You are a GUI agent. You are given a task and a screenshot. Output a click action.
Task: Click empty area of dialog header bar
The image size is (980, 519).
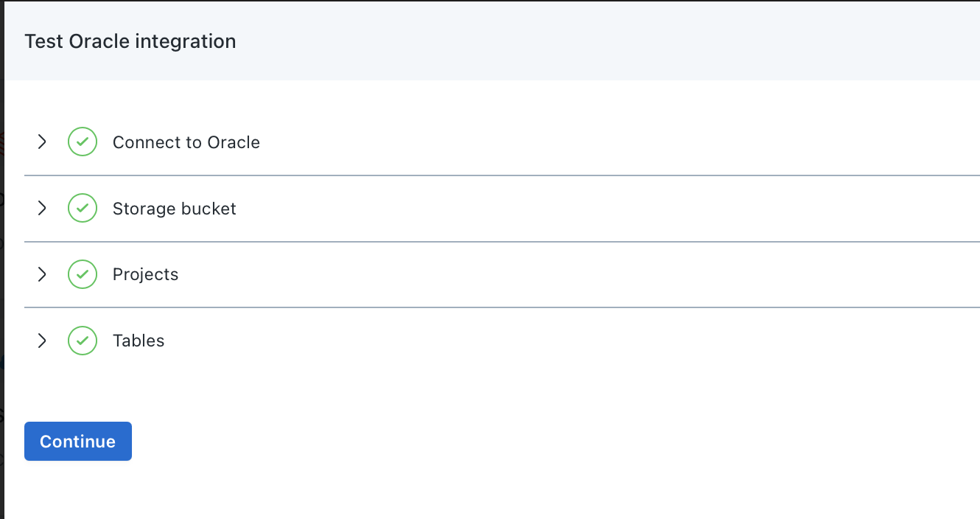coord(589,41)
